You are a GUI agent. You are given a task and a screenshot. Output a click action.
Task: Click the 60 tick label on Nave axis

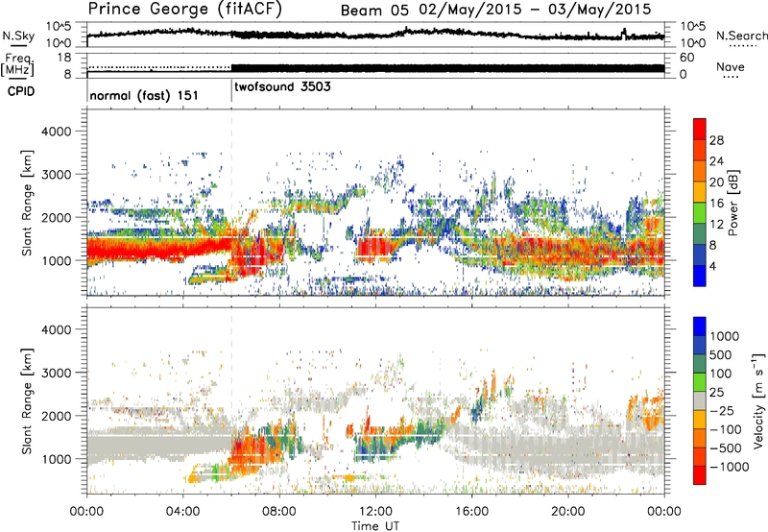point(687,58)
